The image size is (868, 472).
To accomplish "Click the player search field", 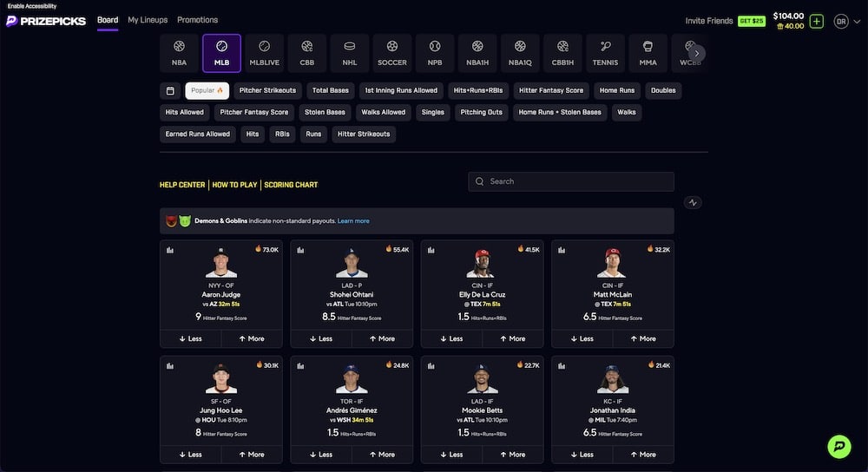I will 570,181.
